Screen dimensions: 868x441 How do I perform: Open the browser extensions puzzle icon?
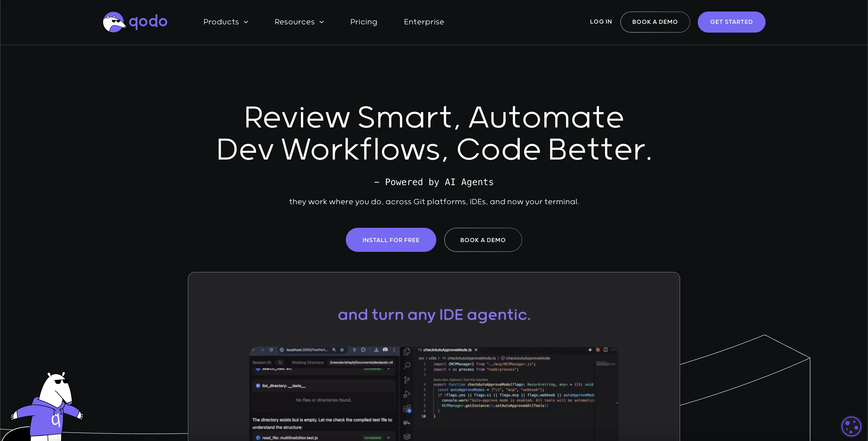point(364,350)
